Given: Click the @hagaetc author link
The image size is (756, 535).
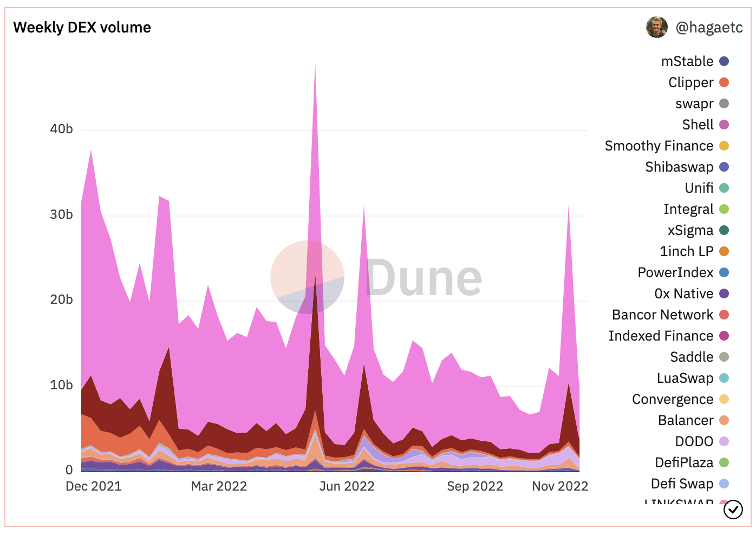Looking at the screenshot, I should click(709, 28).
